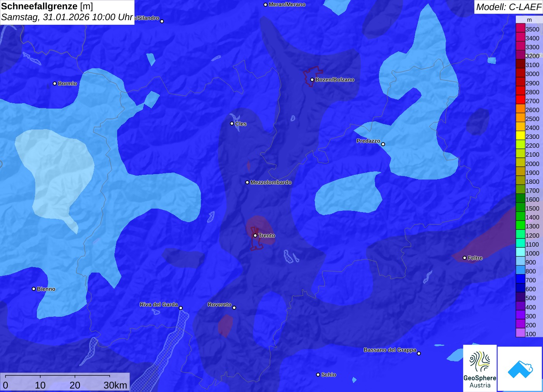Image resolution: width=543 pixels, height=392 pixels.
Task: Click the Trento city marker dot
Action: [x=255, y=235]
